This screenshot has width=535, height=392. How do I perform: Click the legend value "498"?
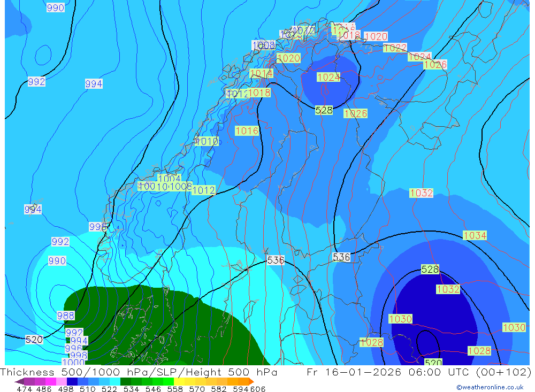tap(65, 389)
